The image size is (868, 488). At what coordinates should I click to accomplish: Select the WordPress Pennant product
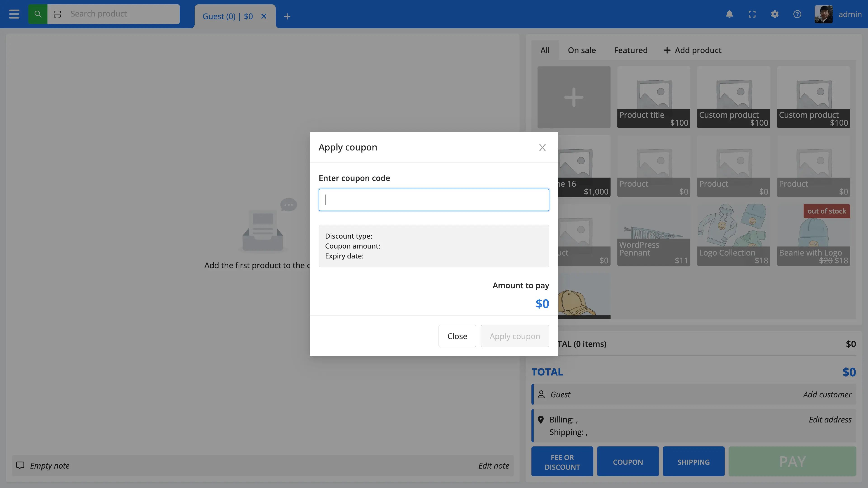653,235
